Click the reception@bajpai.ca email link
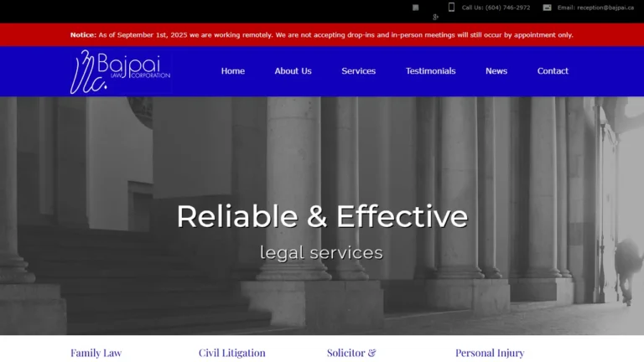Screen dimensions: 644x362 [x=605, y=8]
